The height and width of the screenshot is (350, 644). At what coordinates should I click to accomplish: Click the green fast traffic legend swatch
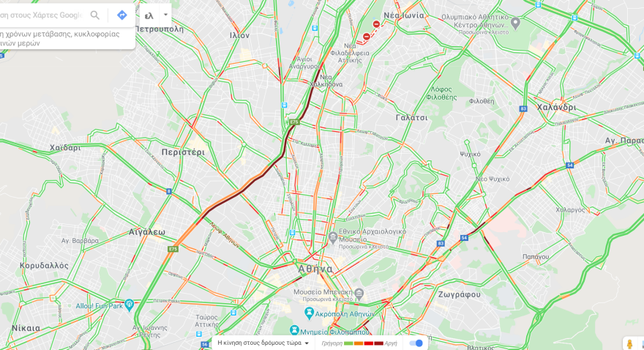click(348, 343)
